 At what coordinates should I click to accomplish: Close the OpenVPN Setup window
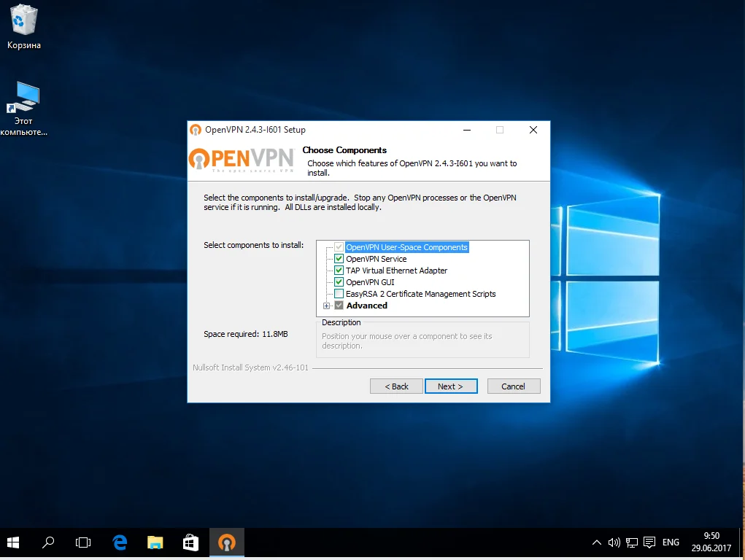[x=533, y=130]
